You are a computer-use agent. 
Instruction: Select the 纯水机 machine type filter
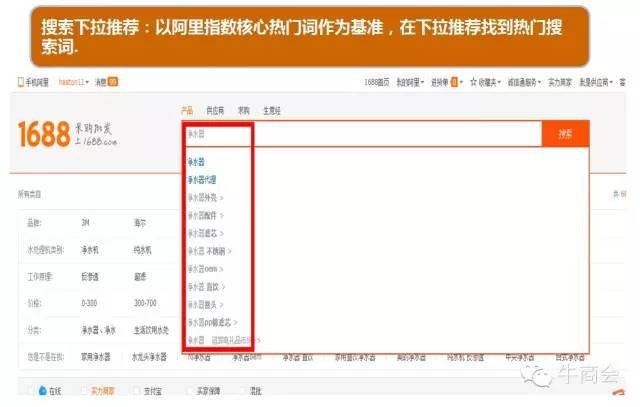point(142,250)
